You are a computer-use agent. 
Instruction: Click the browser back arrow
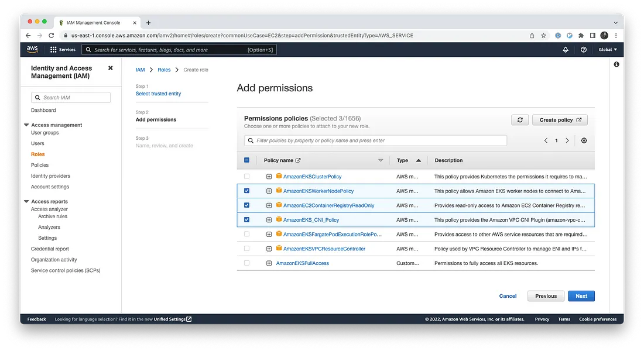28,36
